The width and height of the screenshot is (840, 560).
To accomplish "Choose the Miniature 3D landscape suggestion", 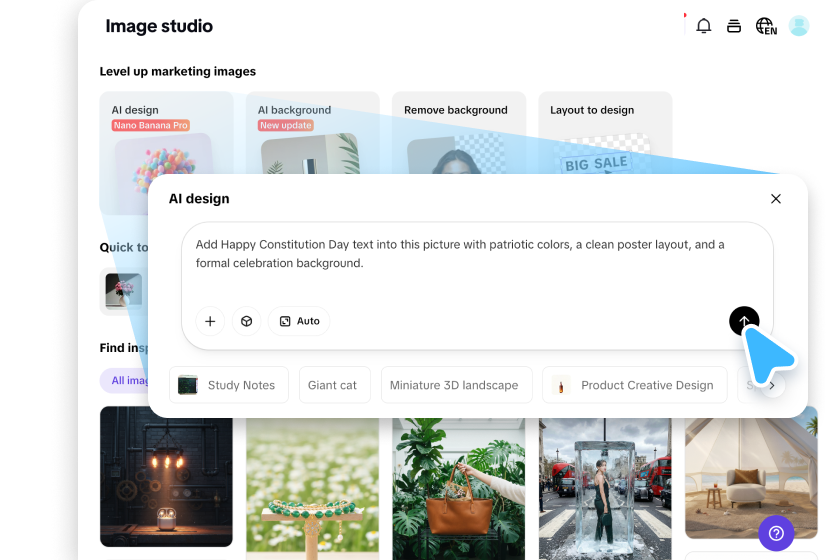I will [456, 385].
